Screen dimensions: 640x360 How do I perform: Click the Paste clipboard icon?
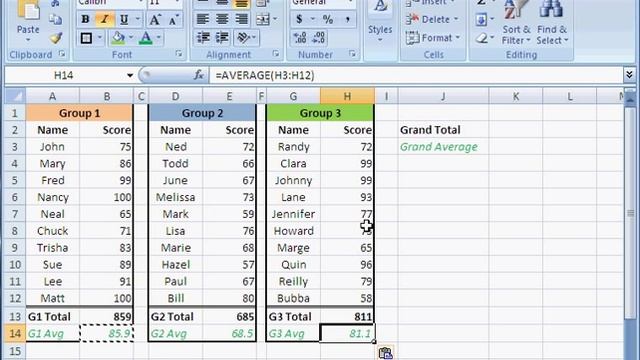coord(28,10)
